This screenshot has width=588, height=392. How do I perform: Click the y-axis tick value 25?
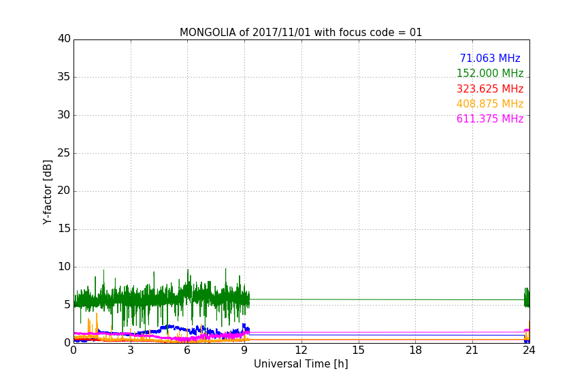coord(64,152)
